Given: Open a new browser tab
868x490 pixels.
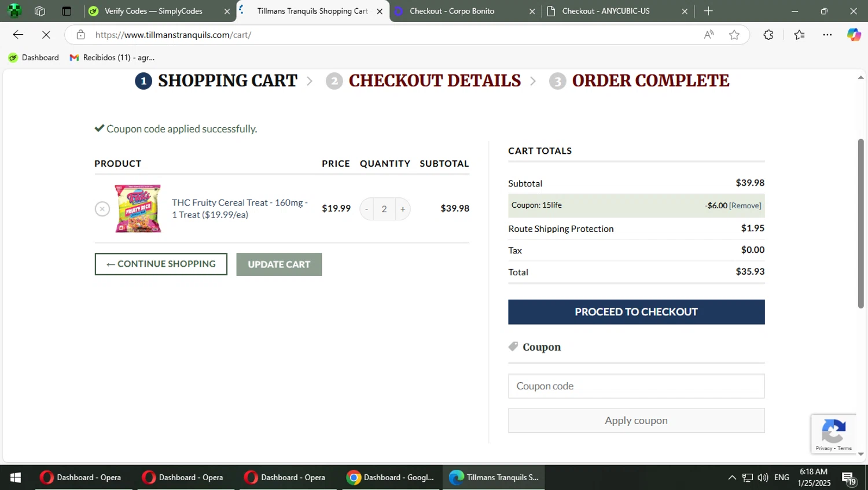Looking at the screenshot, I should click(708, 11).
